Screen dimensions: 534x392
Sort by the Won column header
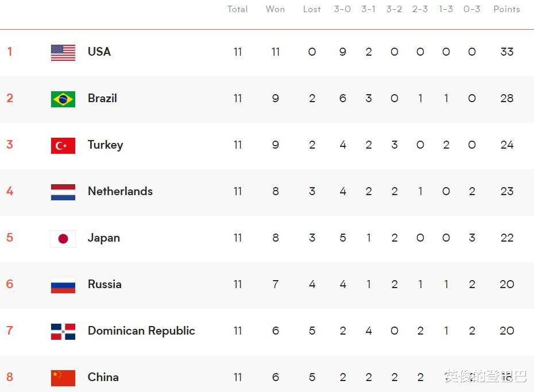pyautogui.click(x=275, y=9)
